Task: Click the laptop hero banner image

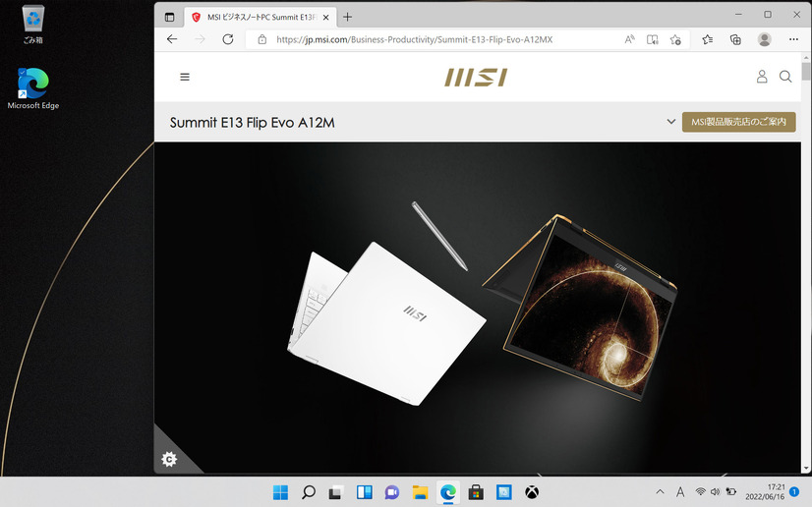Action: (478, 308)
